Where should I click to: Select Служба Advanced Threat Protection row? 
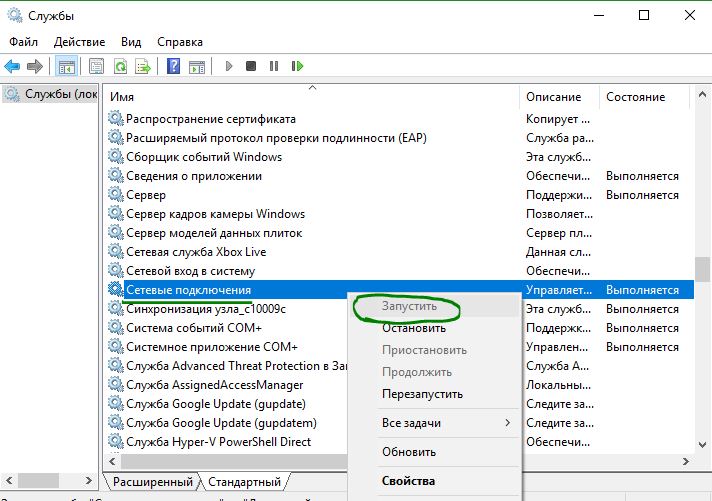tap(227, 366)
